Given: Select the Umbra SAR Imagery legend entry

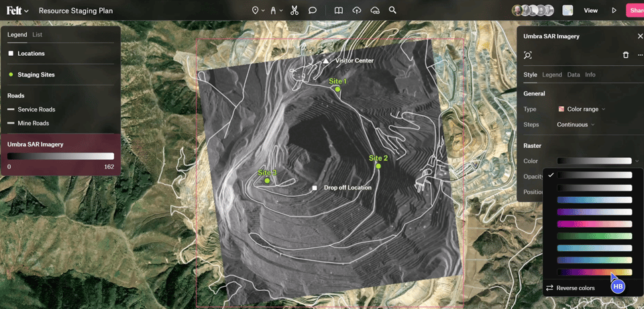Looking at the screenshot, I should (x=60, y=154).
